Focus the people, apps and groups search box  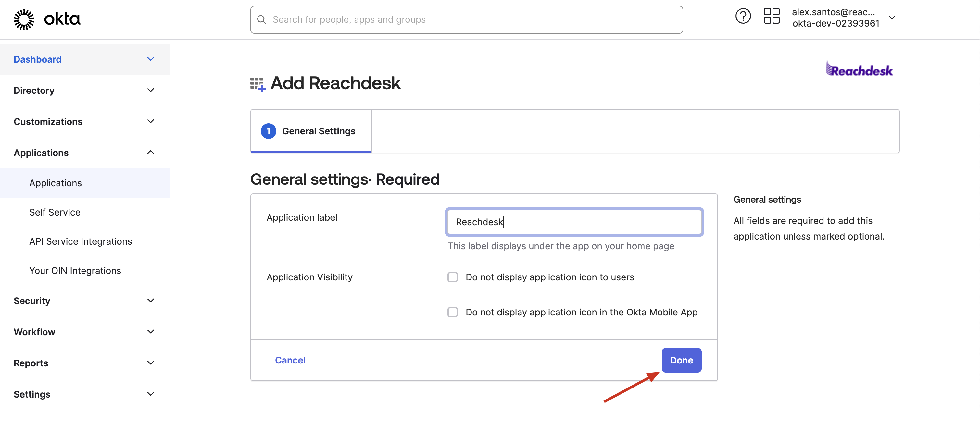(x=466, y=20)
